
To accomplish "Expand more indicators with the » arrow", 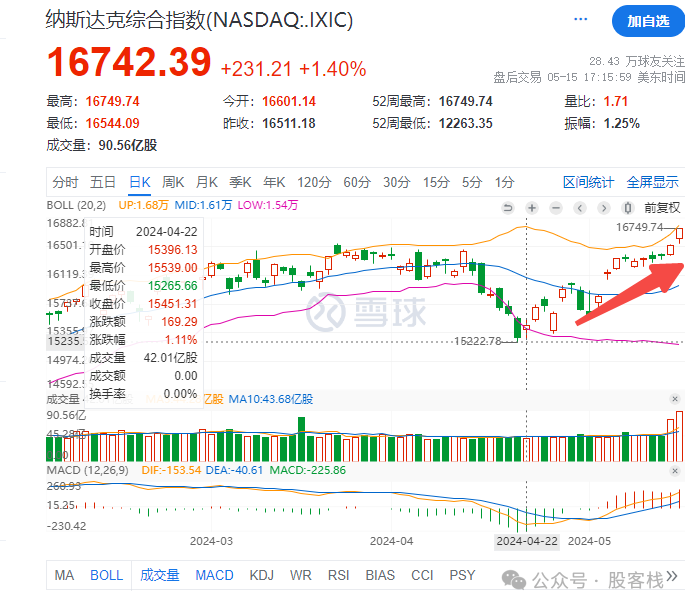I will point(672,576).
